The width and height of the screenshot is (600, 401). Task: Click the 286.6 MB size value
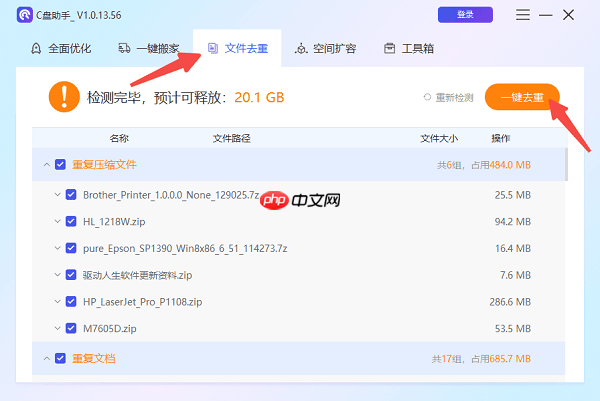[x=510, y=302]
